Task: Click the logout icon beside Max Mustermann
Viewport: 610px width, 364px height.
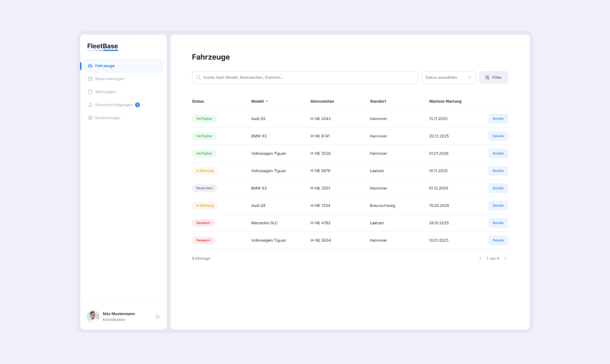Action: pyautogui.click(x=157, y=316)
